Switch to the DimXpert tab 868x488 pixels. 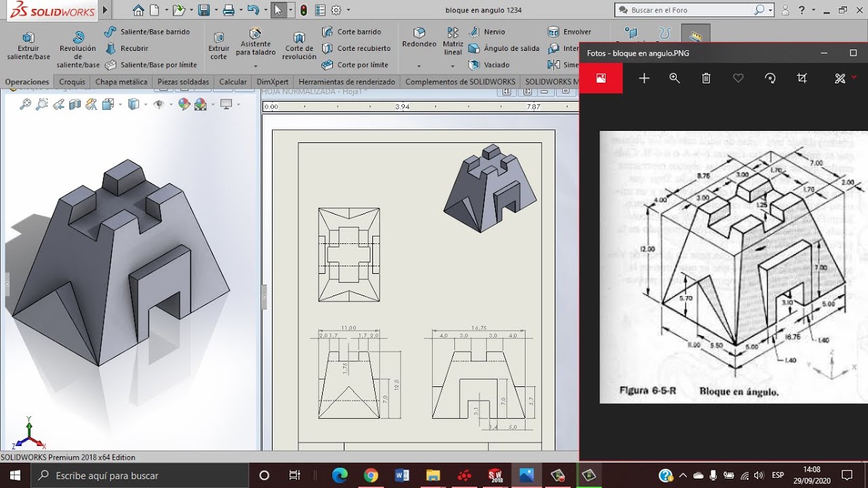point(273,81)
